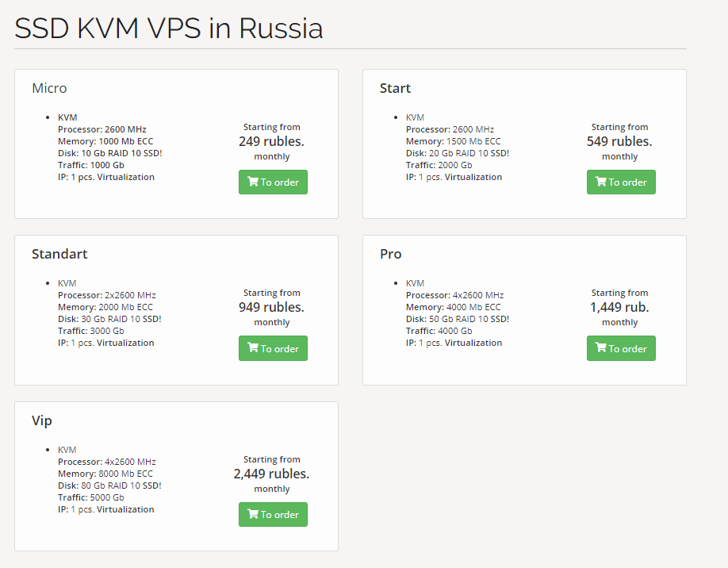This screenshot has width=728, height=568.
Task: Click the cart icon in the Vip plan
Action: pos(253,514)
